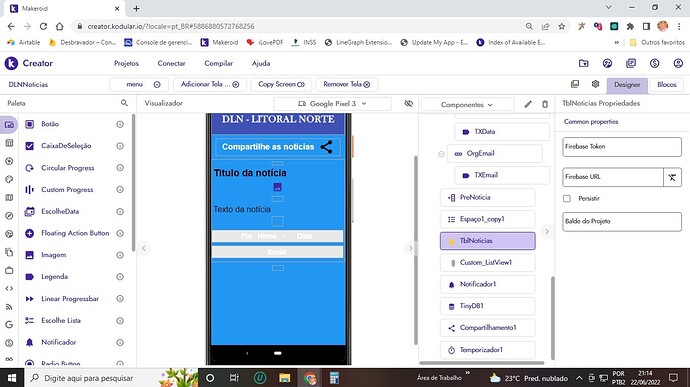This screenshot has height=387, width=690.
Task: Open the Makeroid bookmark
Action: tap(219, 42)
